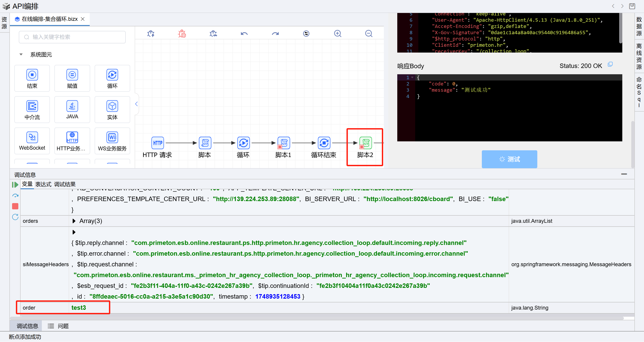
Task: Click the redo arrow in canvas toolbar
Action: tap(275, 34)
